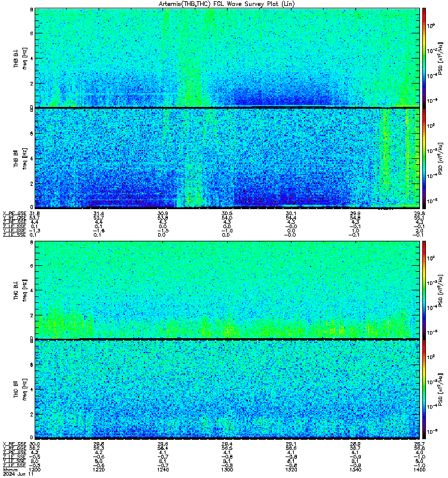Screen dimensions: 448x478
Task: Click the THB X_RE_GSE value 30.1
Action: (291, 213)
